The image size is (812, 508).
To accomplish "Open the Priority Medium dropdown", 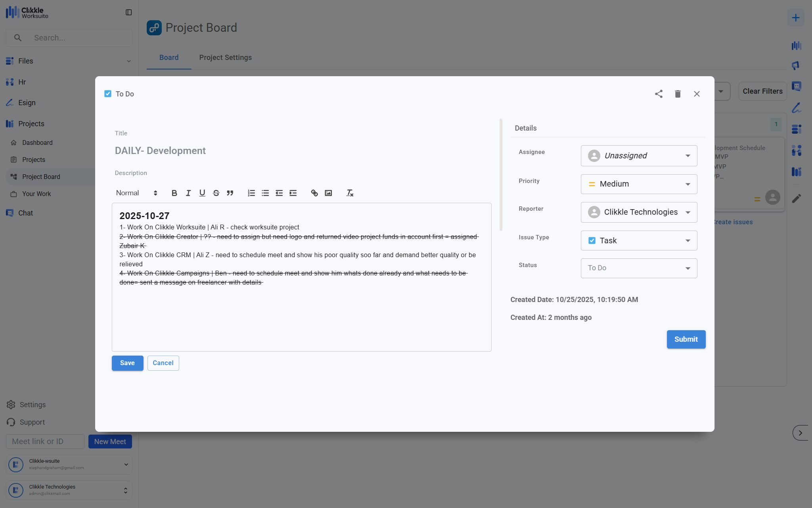I will pyautogui.click(x=639, y=184).
